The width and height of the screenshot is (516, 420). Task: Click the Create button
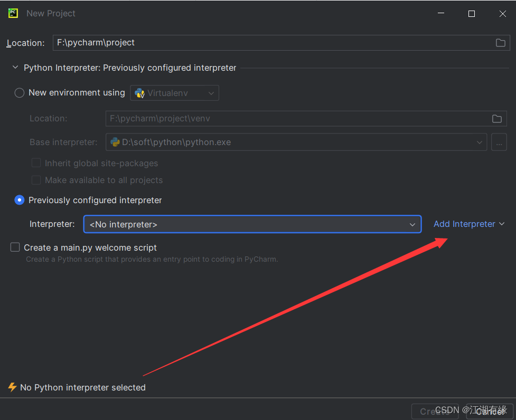(435, 412)
